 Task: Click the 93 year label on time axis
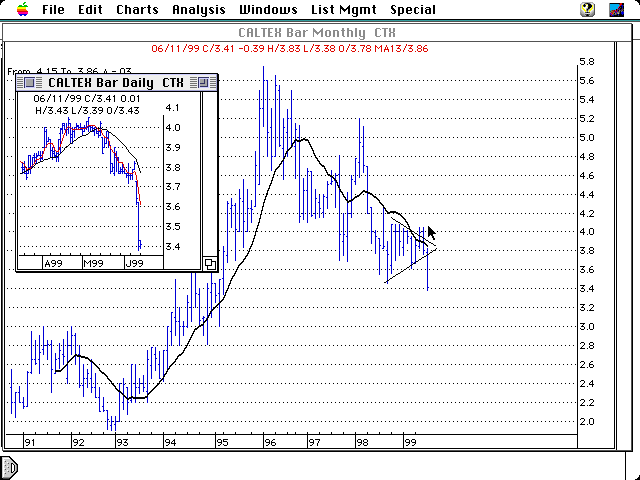(x=122, y=442)
